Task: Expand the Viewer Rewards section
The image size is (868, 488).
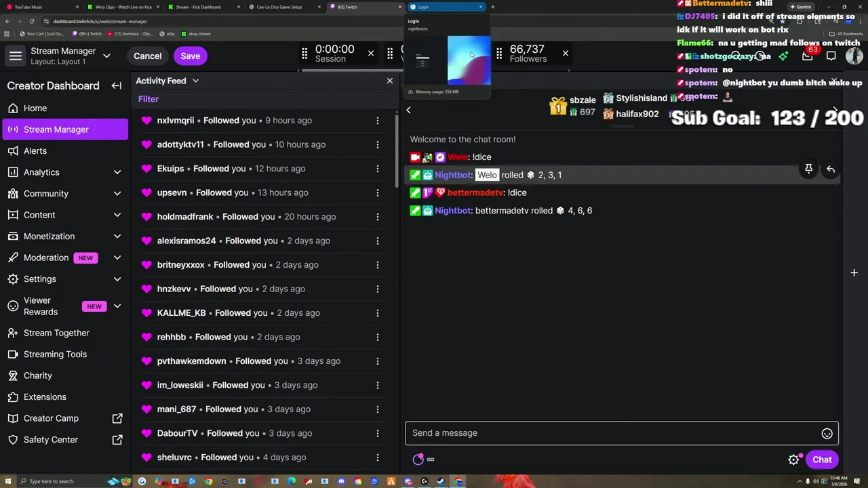Action: [117, 306]
